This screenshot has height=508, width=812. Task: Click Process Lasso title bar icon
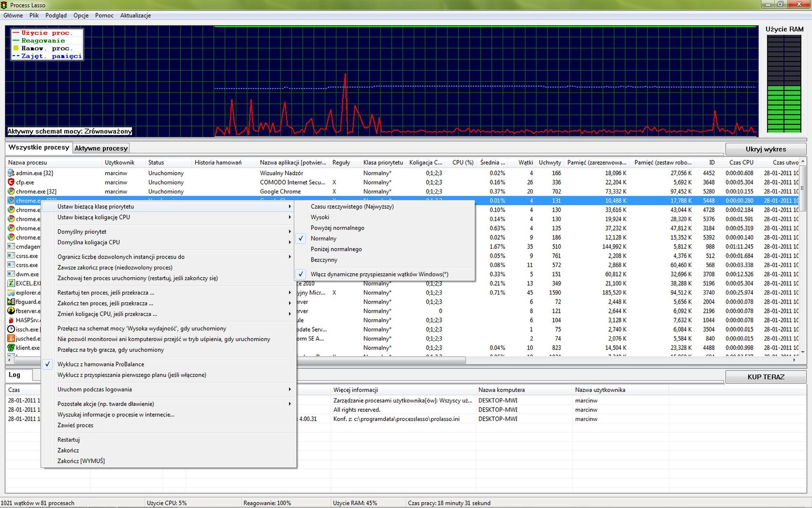(x=4, y=5)
